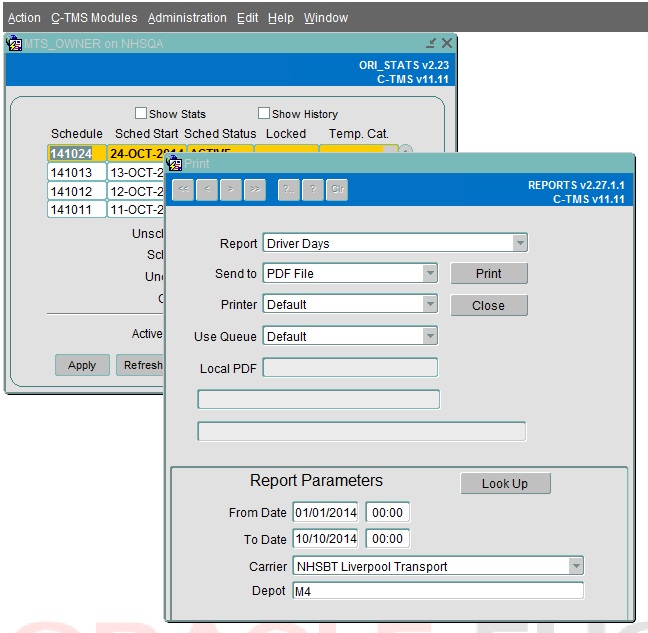Image resolution: width=648 pixels, height=633 pixels.
Task: Open the Action menu
Action: pyautogui.click(x=24, y=18)
